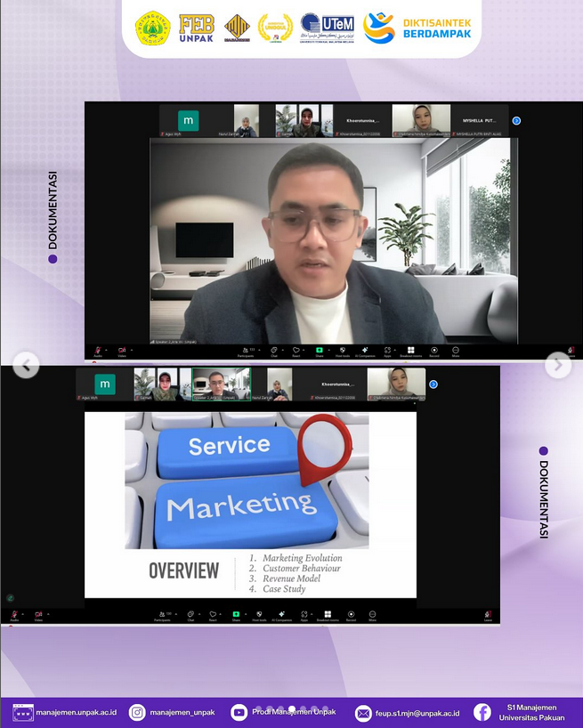Click green Share button in lower Zoom window
Image resolution: width=583 pixels, height=728 pixels.
(236, 616)
